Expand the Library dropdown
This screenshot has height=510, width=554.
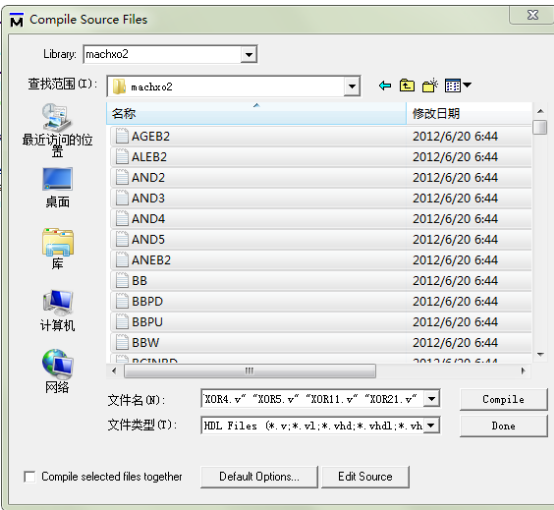(x=249, y=54)
